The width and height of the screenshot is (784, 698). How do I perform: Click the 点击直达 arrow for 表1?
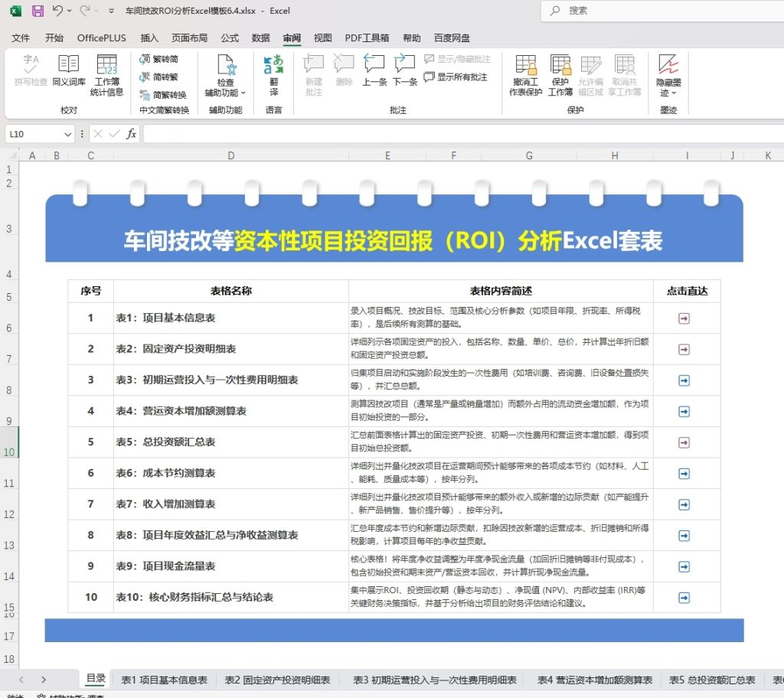coord(684,318)
